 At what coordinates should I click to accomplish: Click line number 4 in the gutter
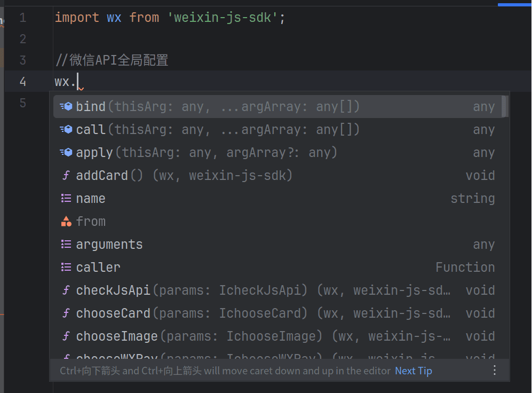tap(22, 82)
